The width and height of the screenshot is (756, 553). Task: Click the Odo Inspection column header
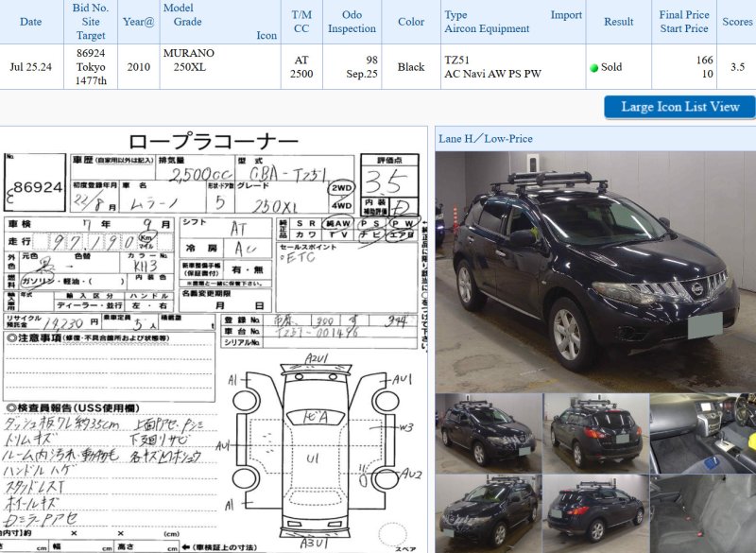pos(352,22)
